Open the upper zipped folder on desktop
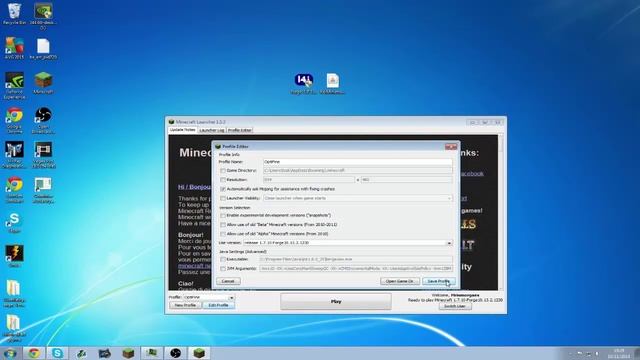The image size is (640, 360). [13, 293]
